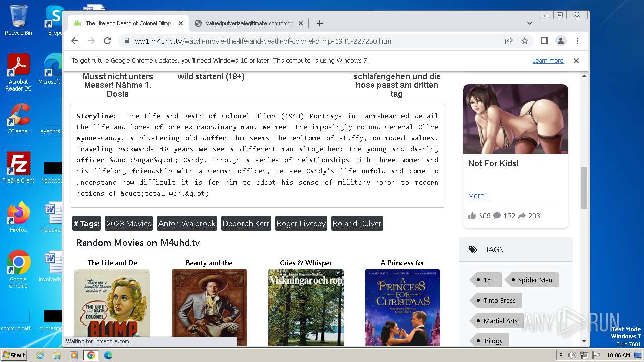Open The Life and Death of Colonel Blimp poster

(x=112, y=307)
